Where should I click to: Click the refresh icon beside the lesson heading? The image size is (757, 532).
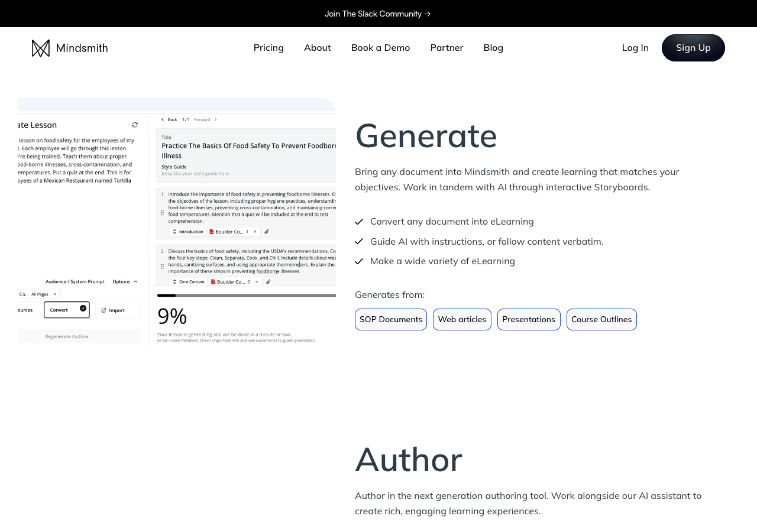pyautogui.click(x=135, y=125)
